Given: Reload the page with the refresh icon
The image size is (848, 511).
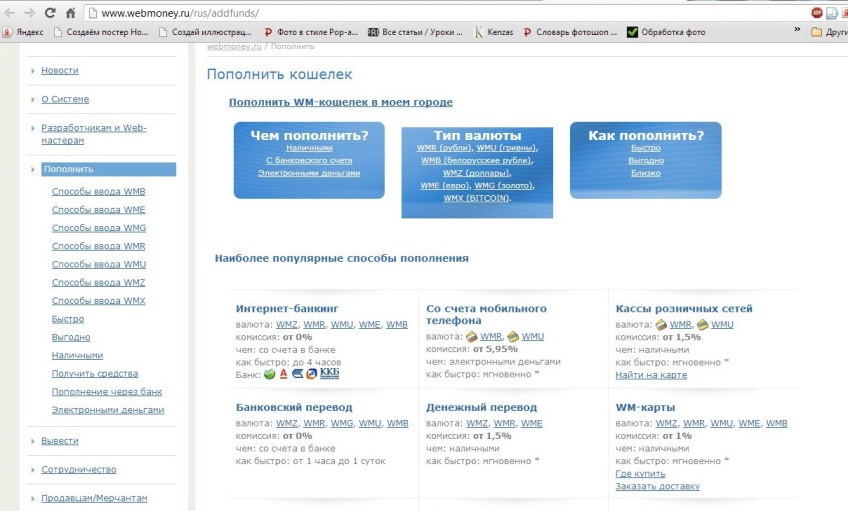Looking at the screenshot, I should pyautogui.click(x=50, y=13).
